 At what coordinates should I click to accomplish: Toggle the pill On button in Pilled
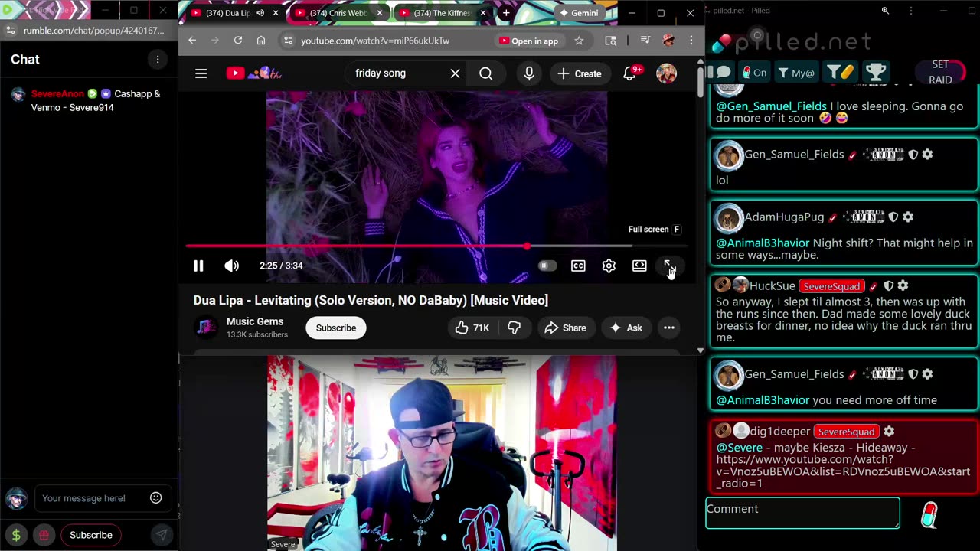tap(754, 73)
